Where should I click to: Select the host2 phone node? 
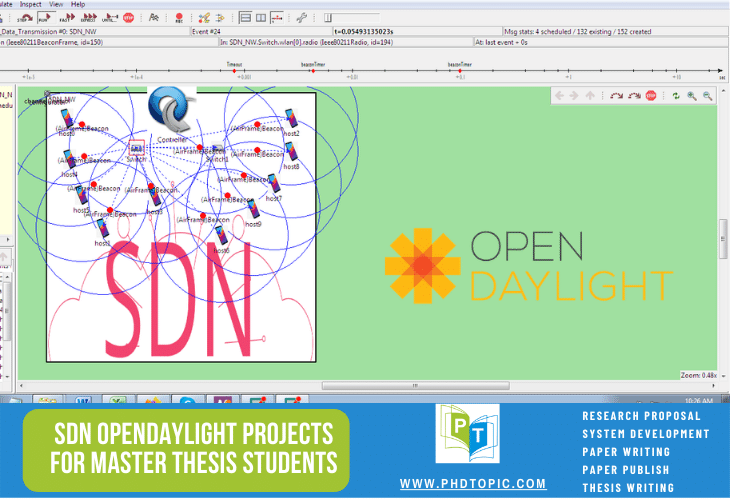pos(291,118)
